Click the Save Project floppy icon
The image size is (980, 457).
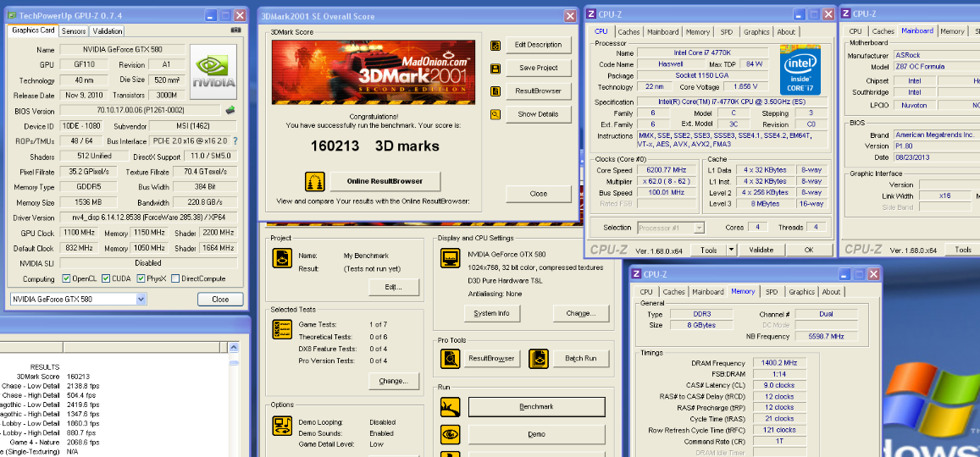click(495, 68)
